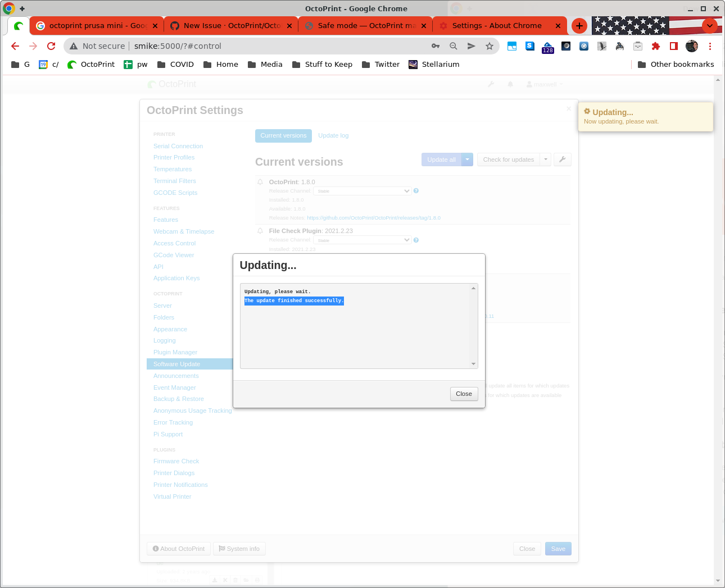Switch to the Safe mode browser tab
Viewport: 725px width, 588px height.
pos(365,26)
